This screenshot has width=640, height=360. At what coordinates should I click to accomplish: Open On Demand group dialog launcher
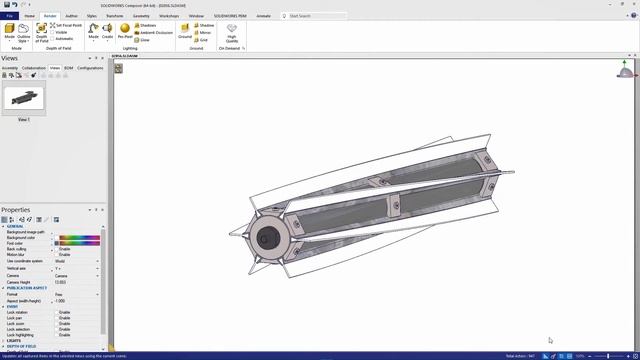pos(244,49)
